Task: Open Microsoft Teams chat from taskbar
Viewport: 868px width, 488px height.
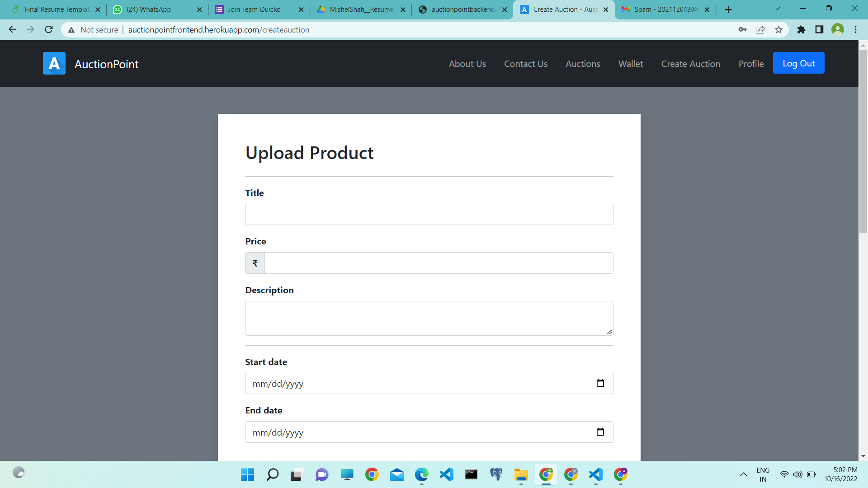Action: [322, 475]
